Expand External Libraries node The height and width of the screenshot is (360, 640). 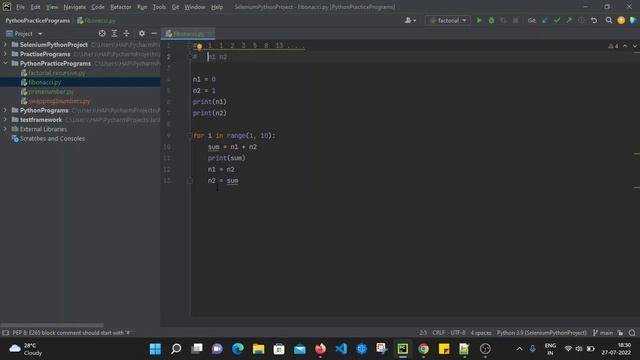(5, 129)
